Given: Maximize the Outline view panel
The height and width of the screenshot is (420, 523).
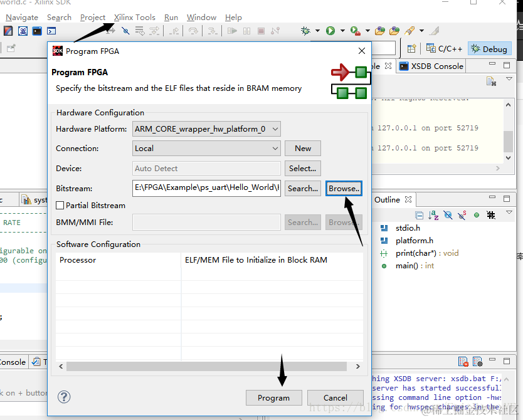Looking at the screenshot, I should tap(507, 198).
